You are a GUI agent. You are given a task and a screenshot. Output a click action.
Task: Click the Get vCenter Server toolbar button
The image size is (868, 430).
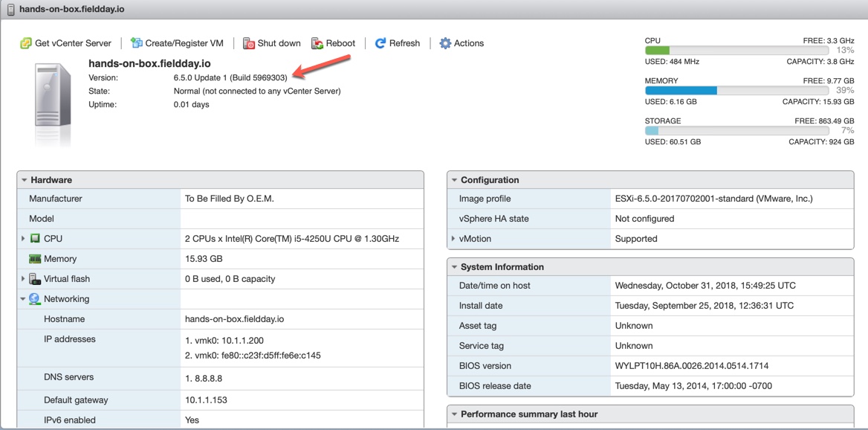(x=66, y=43)
